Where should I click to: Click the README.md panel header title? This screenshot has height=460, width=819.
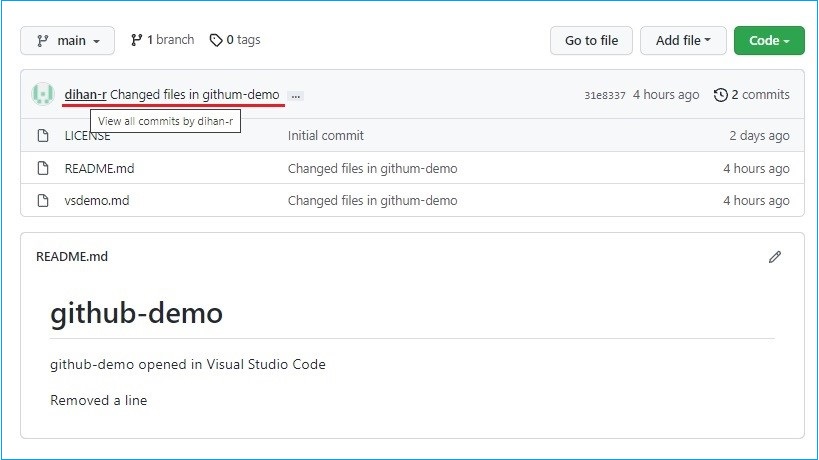pos(72,257)
